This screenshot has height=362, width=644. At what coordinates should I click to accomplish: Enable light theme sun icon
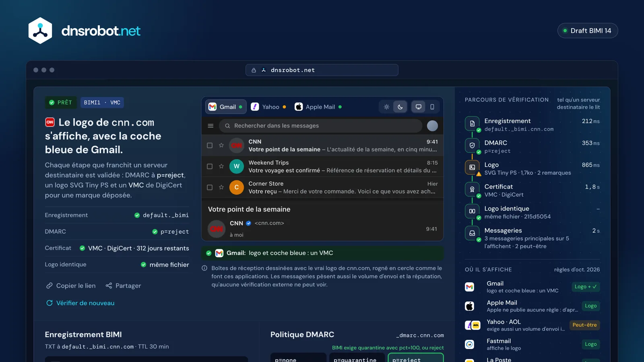pos(386,107)
